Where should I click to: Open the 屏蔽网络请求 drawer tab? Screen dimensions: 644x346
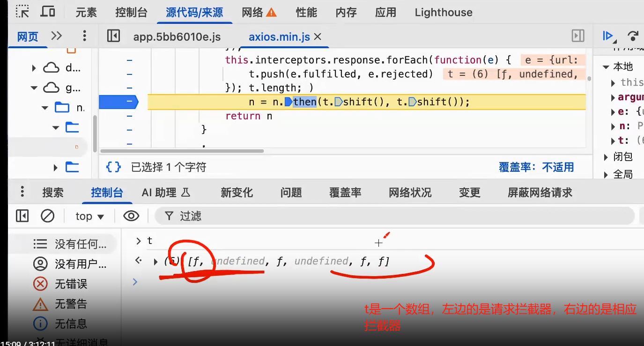coord(540,192)
